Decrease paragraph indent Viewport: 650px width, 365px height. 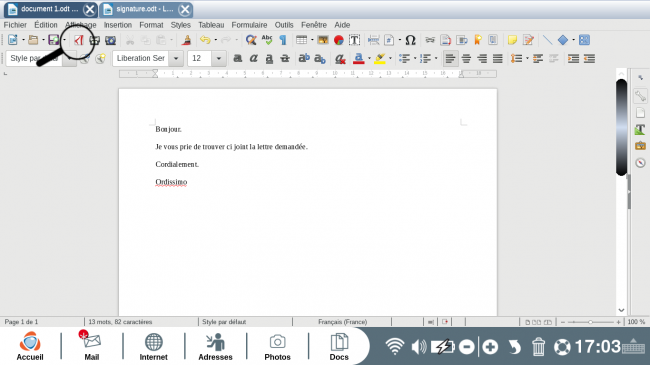(589, 58)
